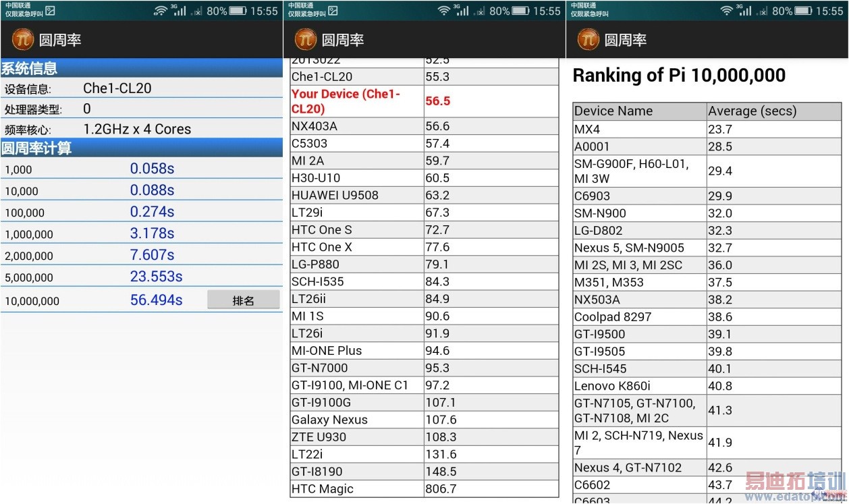This screenshot has width=849, height=504.
Task: Tap the Pi app icon in right screen header
Action: tap(588, 40)
